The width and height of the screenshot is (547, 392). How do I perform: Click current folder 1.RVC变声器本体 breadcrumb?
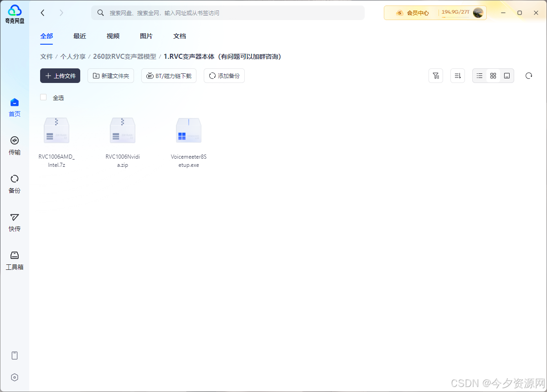point(222,57)
